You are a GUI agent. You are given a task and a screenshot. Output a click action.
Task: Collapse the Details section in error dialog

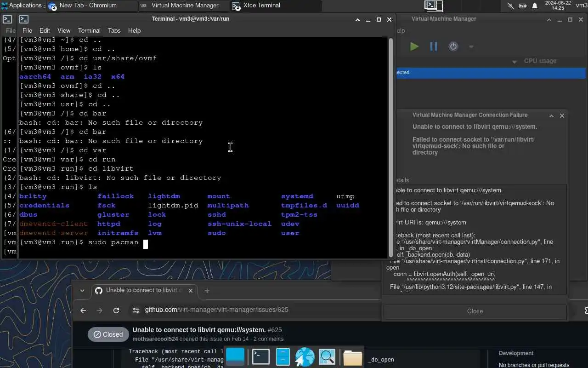tap(401, 180)
